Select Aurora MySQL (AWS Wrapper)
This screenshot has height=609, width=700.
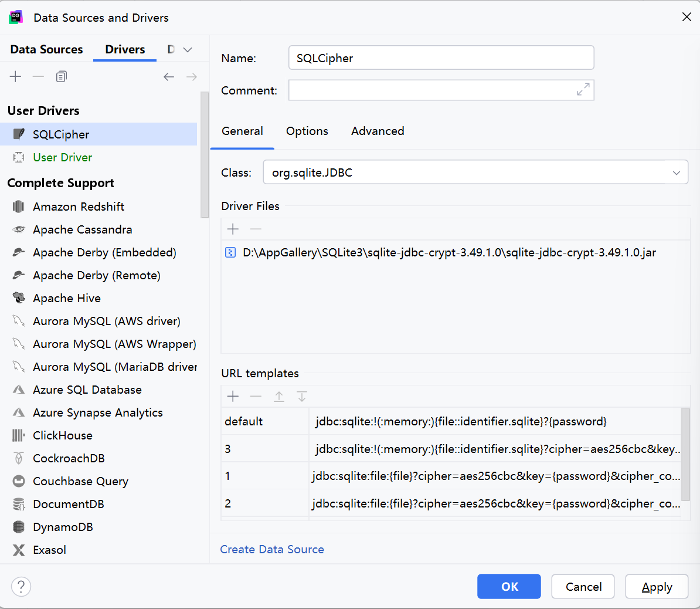tap(98, 344)
